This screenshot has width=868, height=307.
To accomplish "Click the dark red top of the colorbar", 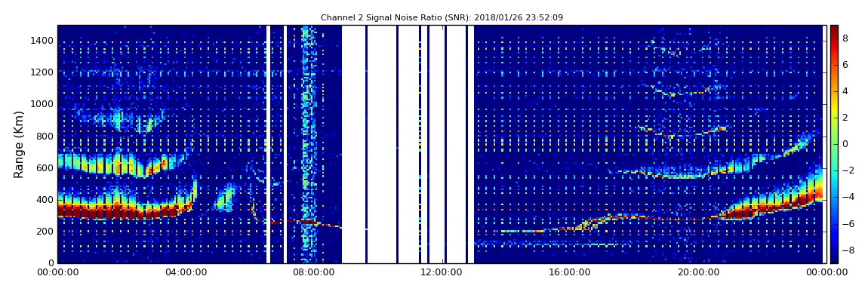I will coord(834,30).
